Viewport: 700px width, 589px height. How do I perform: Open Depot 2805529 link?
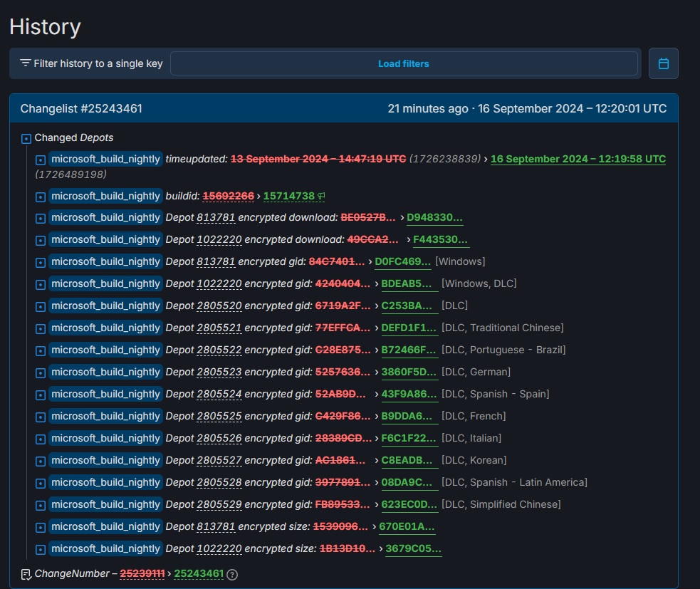pyautogui.click(x=219, y=504)
